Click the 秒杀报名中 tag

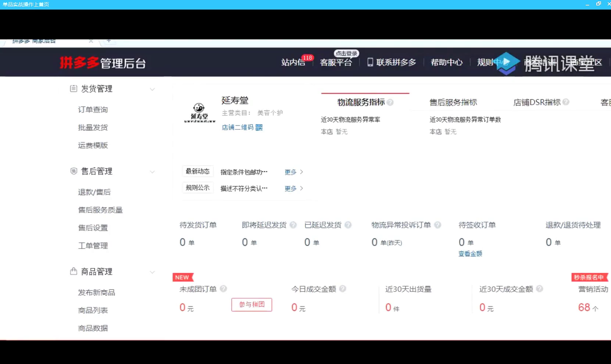590,277
